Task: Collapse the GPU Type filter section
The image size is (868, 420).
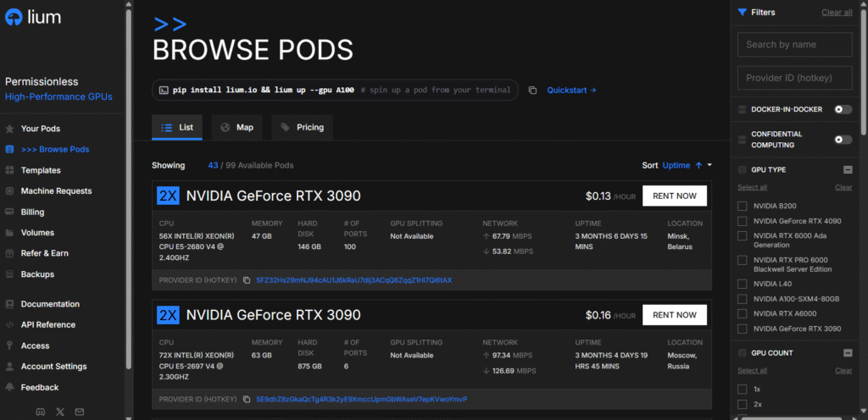Action: (x=847, y=169)
